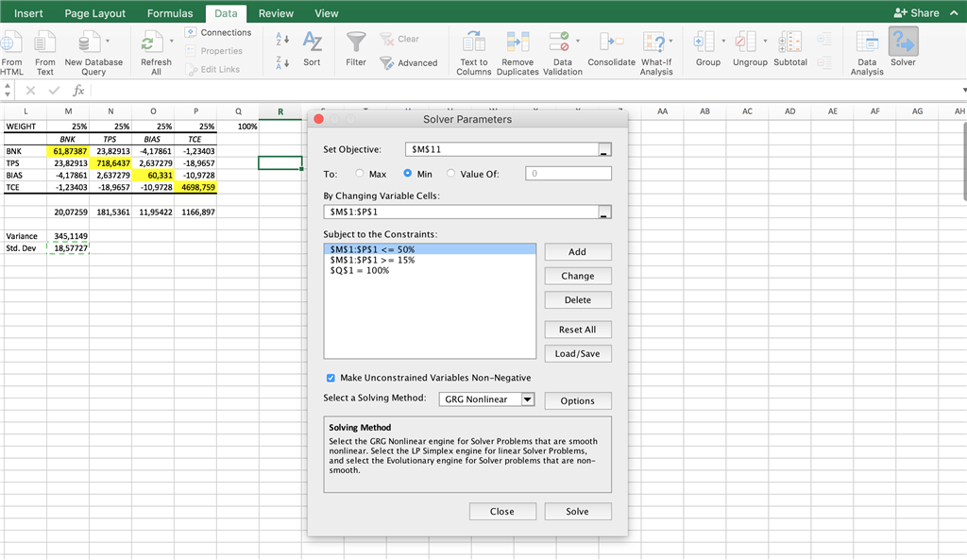Image resolution: width=967 pixels, height=560 pixels.
Task: Click the Refresh All icon
Action: (x=151, y=43)
